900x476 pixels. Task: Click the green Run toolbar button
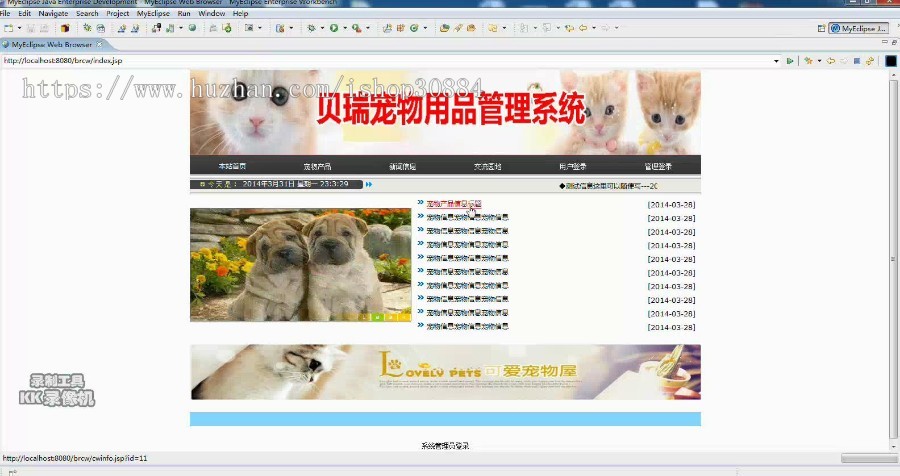pyautogui.click(x=333, y=28)
